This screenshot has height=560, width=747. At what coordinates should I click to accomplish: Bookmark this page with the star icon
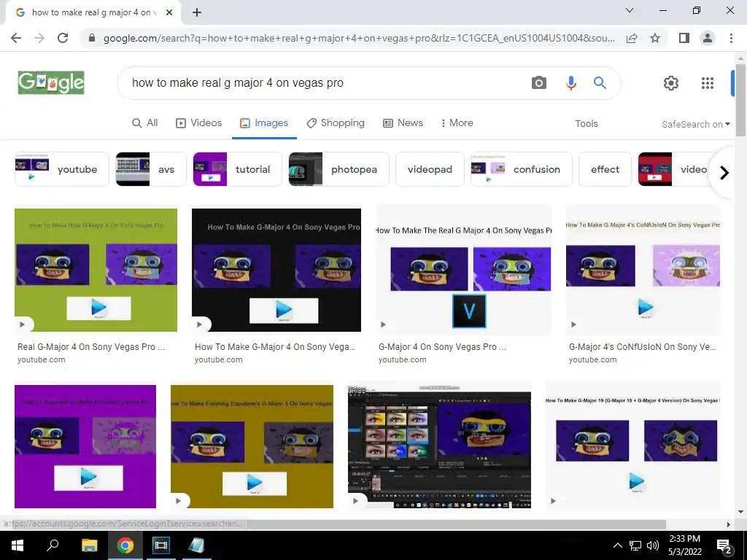pyautogui.click(x=655, y=38)
